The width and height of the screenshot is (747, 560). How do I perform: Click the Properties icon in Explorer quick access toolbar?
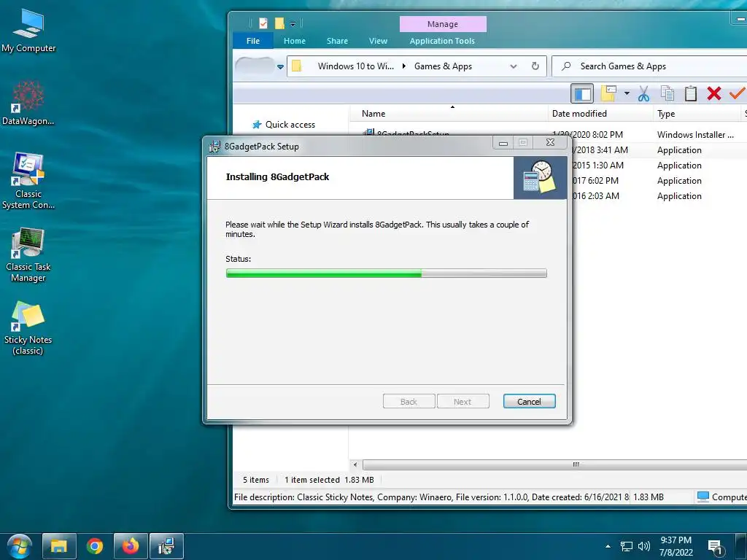[x=263, y=23]
